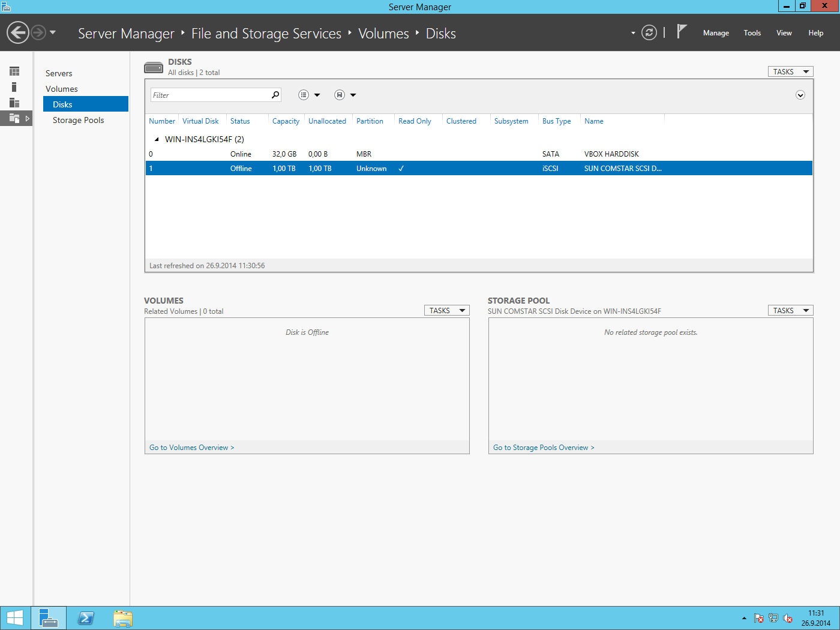Open the navigation history dropdown arrow

pos(53,32)
